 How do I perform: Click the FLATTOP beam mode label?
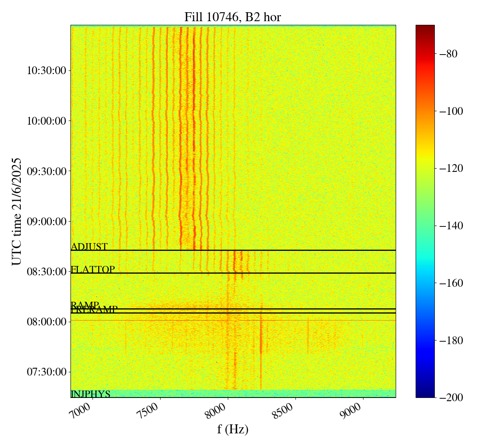93,270
